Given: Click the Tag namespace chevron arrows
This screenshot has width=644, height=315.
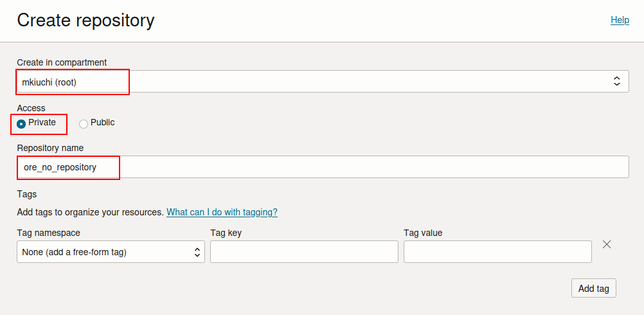Looking at the screenshot, I should click(x=197, y=253).
